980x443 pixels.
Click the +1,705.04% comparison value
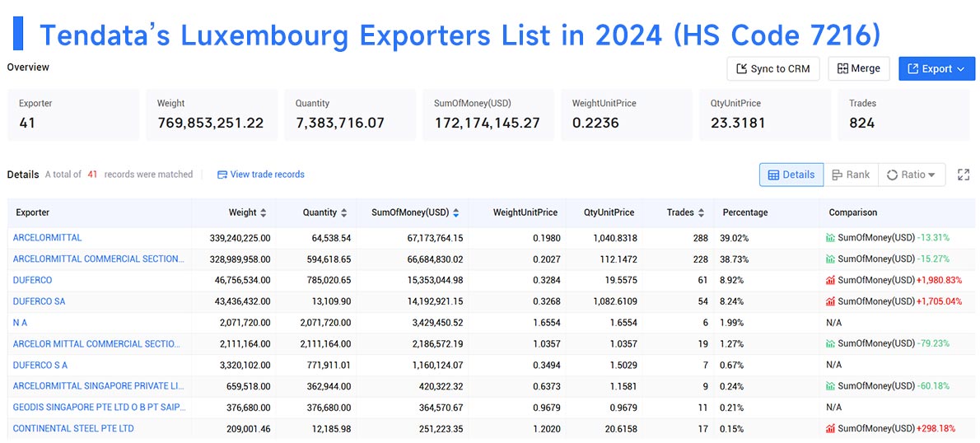point(940,301)
